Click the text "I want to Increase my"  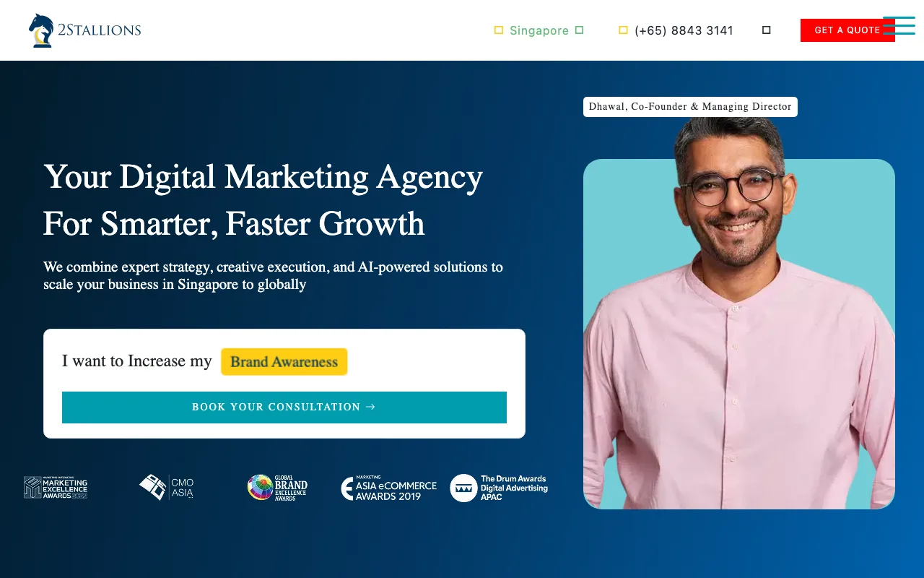click(137, 361)
